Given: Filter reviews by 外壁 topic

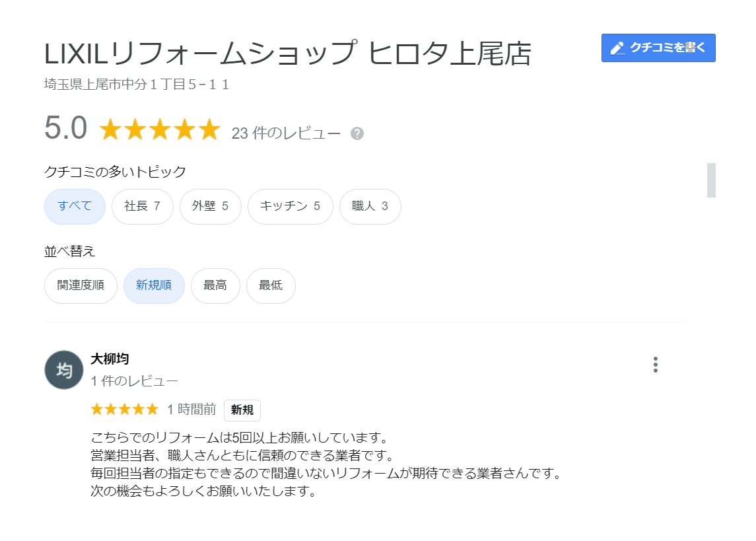Looking at the screenshot, I should pyautogui.click(x=210, y=206).
